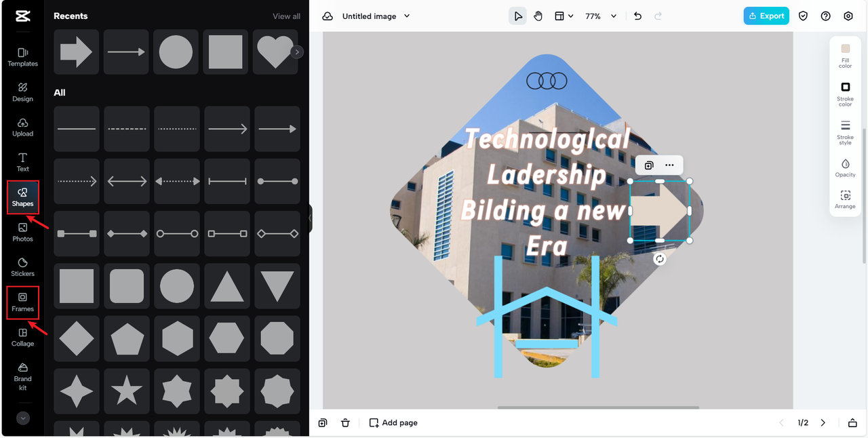Open the Templates sidebar panel
Image resolution: width=868 pixels, height=438 pixels.
tap(22, 57)
